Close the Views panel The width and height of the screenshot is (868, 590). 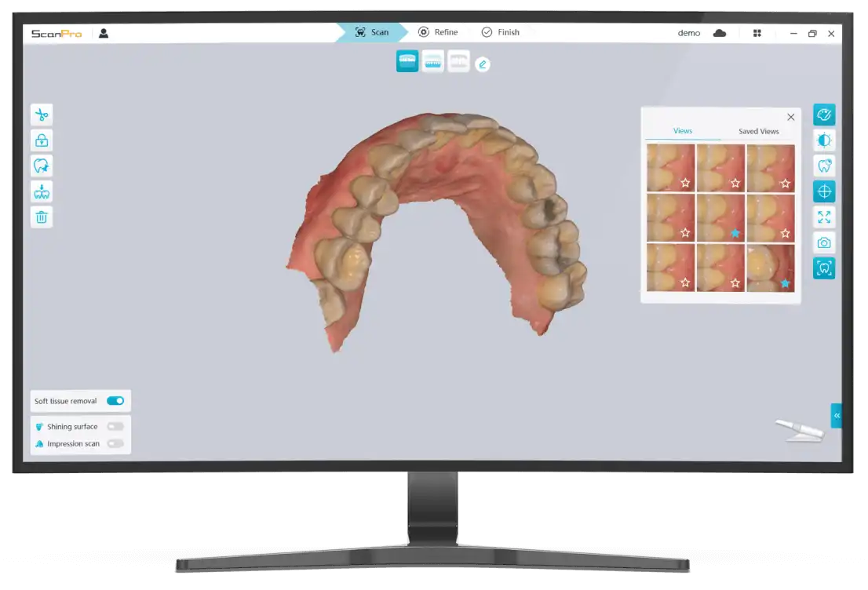coord(790,117)
